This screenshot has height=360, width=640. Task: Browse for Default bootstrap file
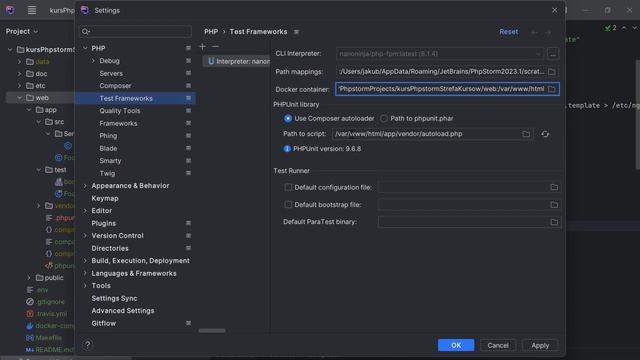(x=554, y=204)
